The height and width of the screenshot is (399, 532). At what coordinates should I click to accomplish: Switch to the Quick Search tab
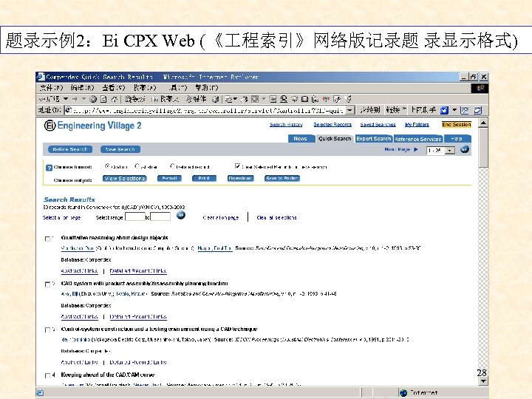pyautogui.click(x=335, y=138)
